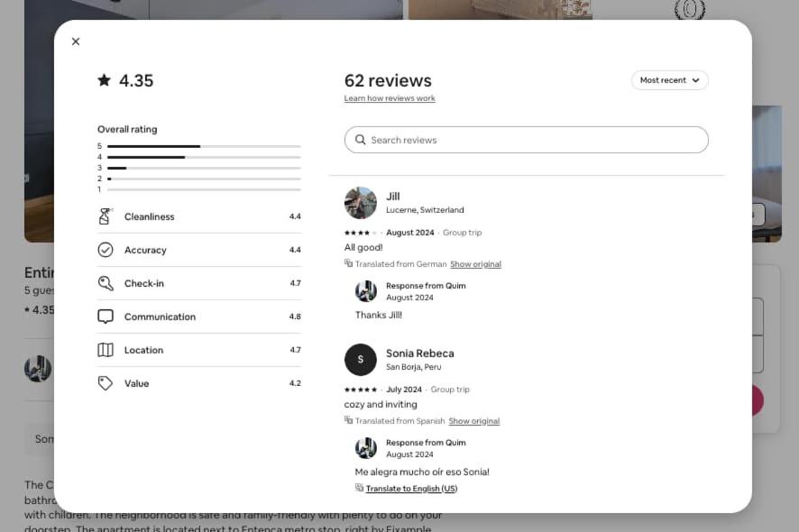Click the 5-star overall rating bar
Image resolution: width=799 pixels, height=532 pixels.
point(203,146)
